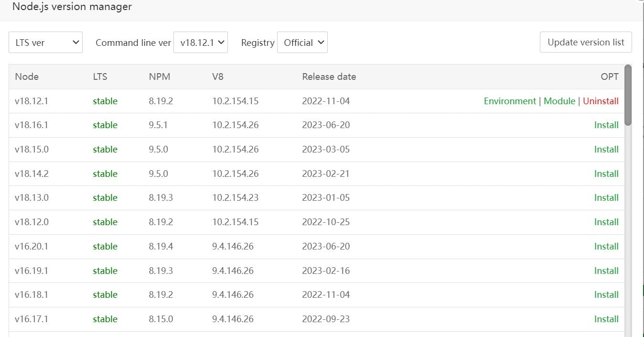The image size is (644, 337).
Task: Click the Update version list button
Action: tap(586, 42)
